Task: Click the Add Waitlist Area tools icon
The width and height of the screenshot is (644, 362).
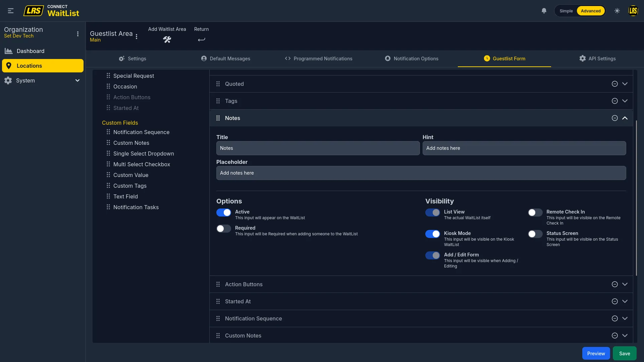Action: pos(167,40)
